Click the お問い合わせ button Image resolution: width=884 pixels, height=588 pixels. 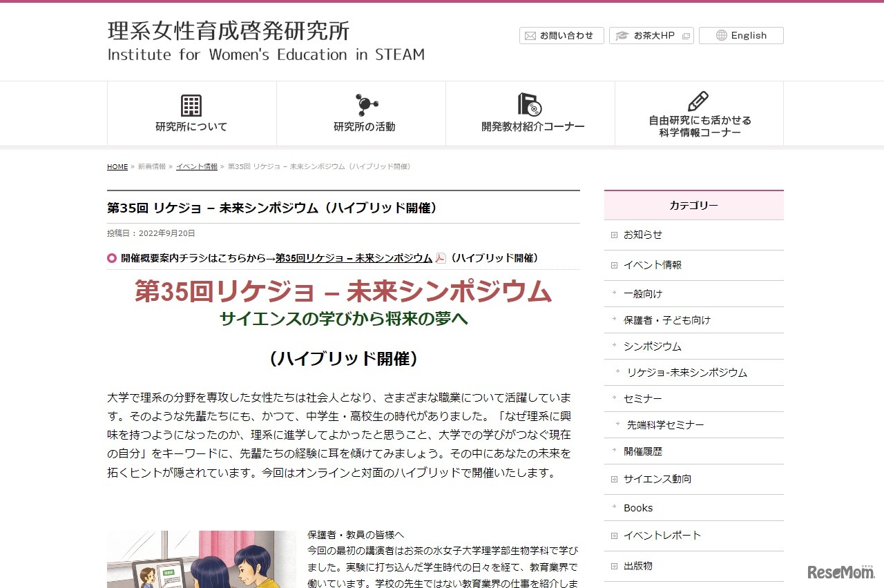[561, 36]
